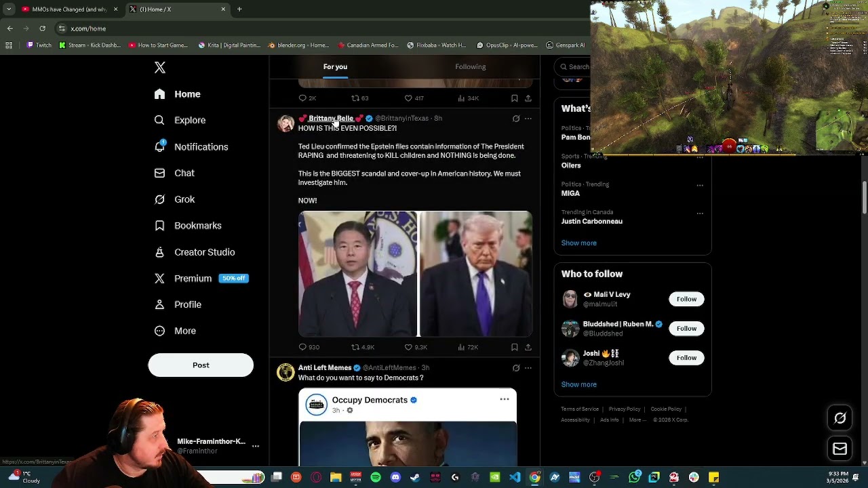Reply to the top post with 2K replies
Image resolution: width=868 pixels, height=488 pixels.
[x=307, y=98]
